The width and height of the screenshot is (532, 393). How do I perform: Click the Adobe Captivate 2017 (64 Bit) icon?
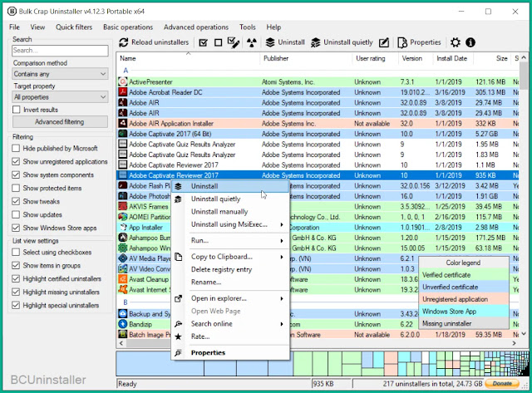pyautogui.click(x=123, y=134)
